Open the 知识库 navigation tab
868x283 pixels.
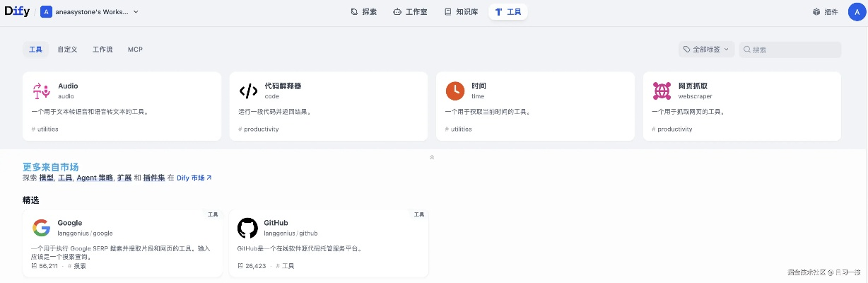pos(461,12)
